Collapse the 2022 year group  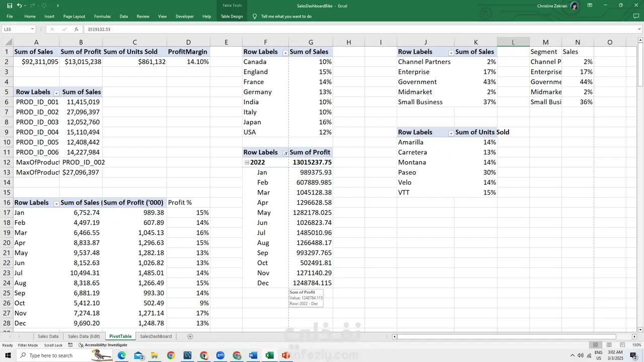247,162
